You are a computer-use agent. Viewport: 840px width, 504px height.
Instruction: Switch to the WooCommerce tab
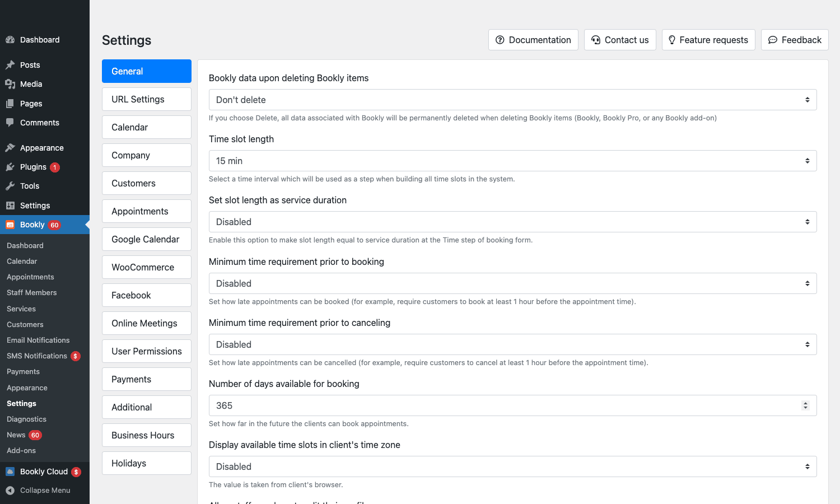147,267
